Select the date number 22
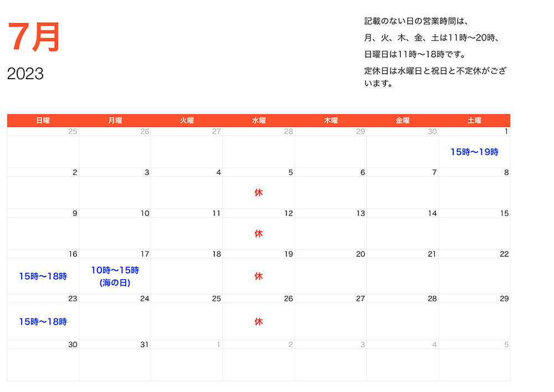This screenshot has height=392, width=554. [503, 254]
